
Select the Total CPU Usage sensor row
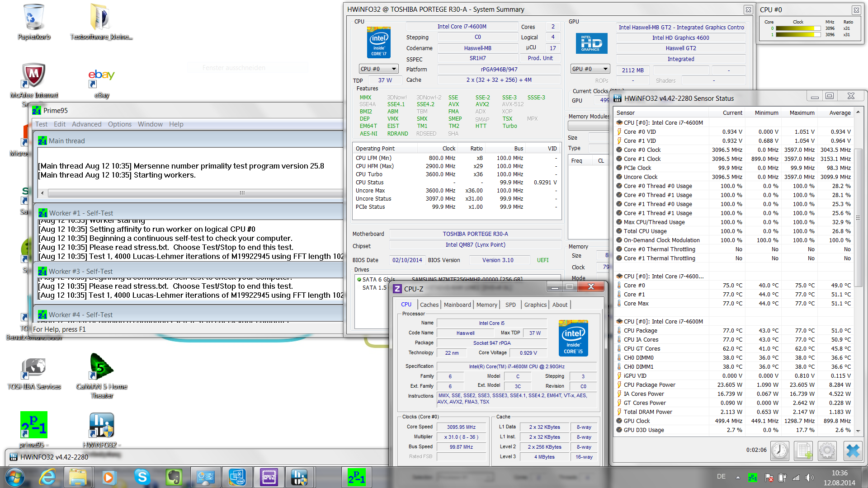click(734, 231)
